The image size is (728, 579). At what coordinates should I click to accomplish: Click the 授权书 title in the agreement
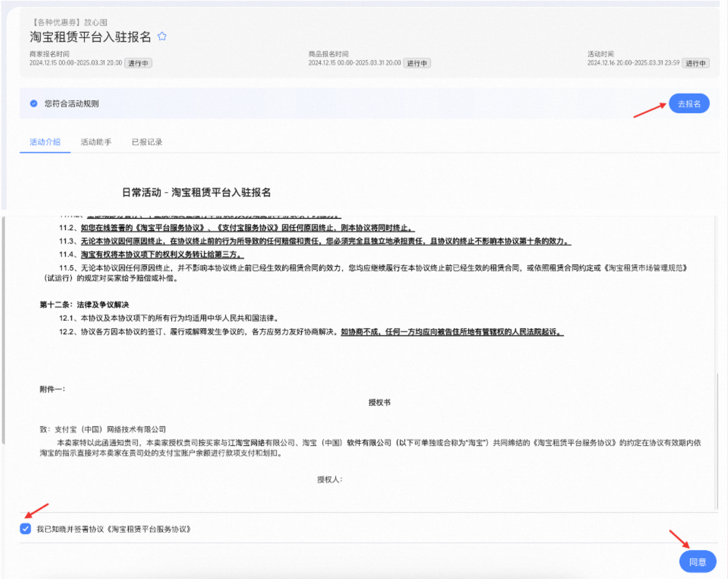[379, 402]
